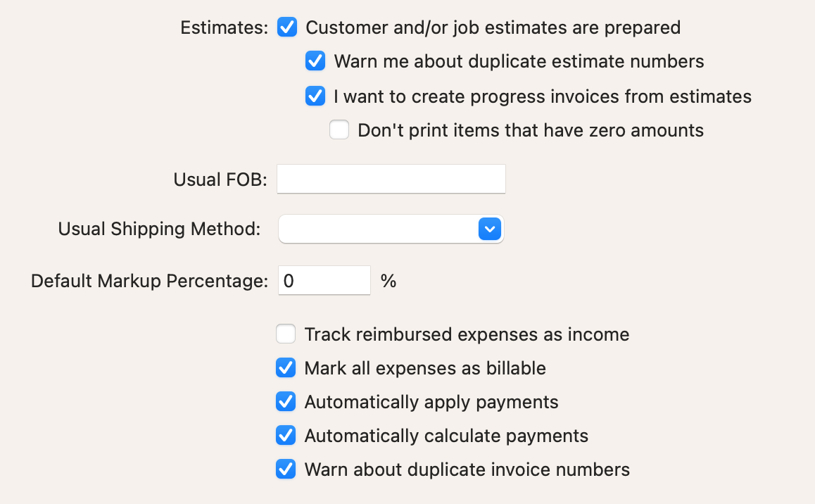
Task: Click the Default Markup Percentage field
Action: click(x=324, y=280)
